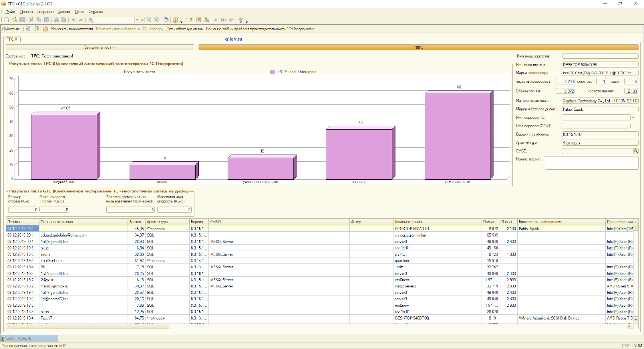This screenshot has height=349, width=644.
Task: Click Дать обратную связь button
Action: 184,29
